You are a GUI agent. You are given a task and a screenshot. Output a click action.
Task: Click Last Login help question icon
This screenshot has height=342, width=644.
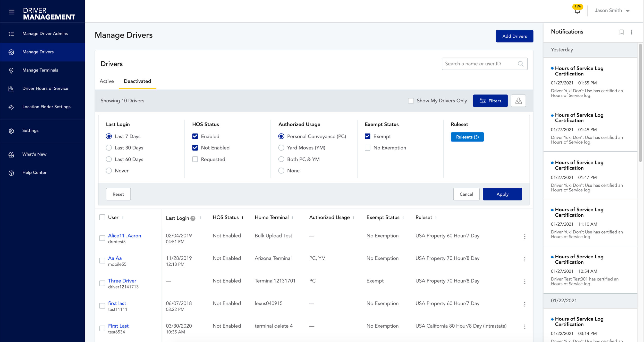pos(193,218)
